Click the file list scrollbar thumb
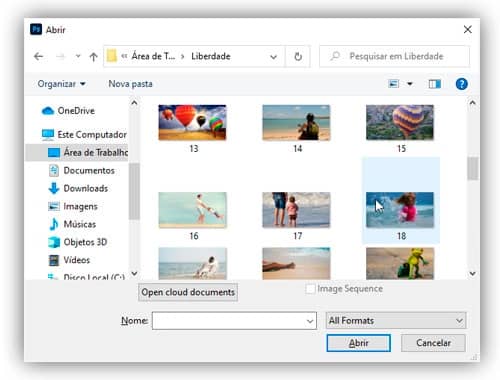This screenshot has width=500, height=380. (x=472, y=168)
